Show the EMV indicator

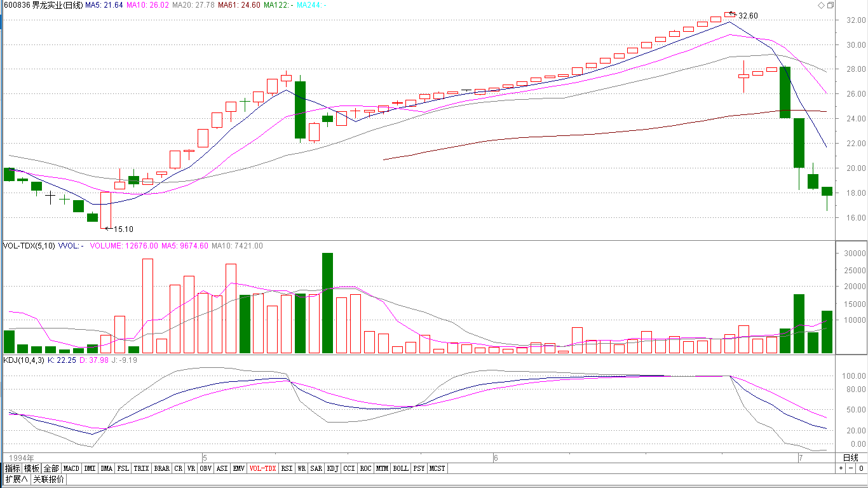pos(238,468)
